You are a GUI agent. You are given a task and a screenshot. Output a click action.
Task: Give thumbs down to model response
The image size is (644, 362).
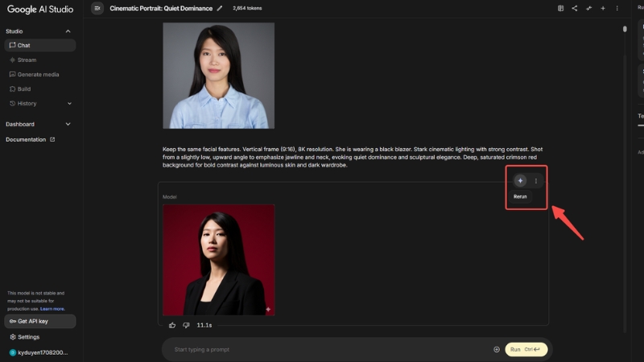click(x=186, y=325)
